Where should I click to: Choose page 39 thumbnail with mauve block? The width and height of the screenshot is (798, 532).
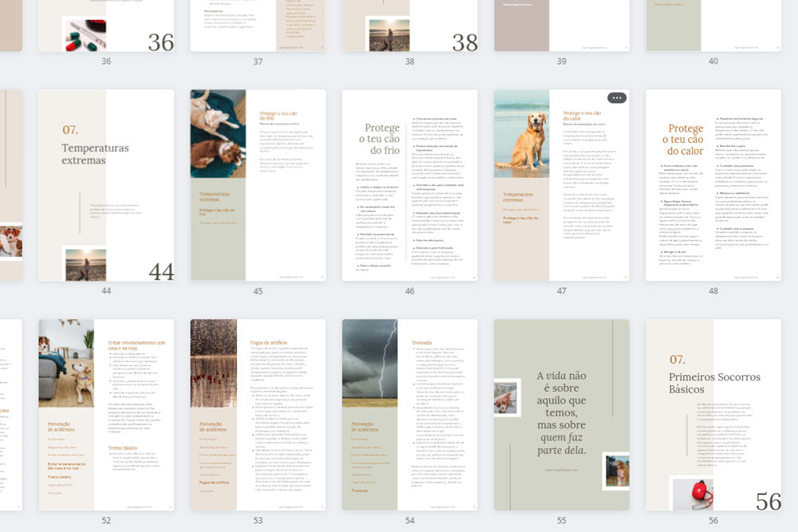[561, 26]
